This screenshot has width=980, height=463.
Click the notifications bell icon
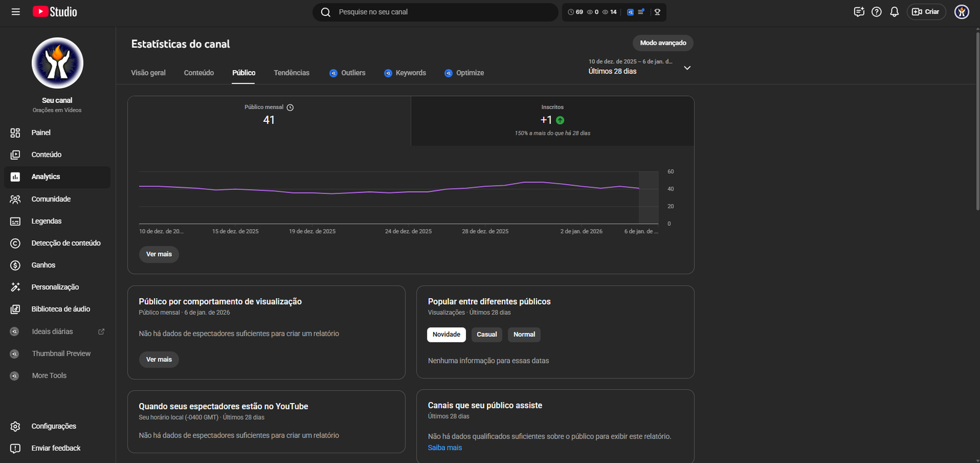894,12
